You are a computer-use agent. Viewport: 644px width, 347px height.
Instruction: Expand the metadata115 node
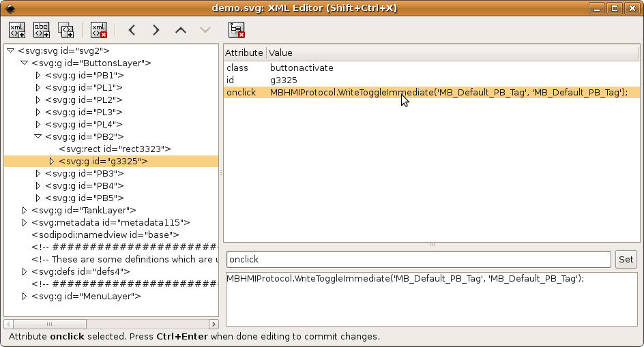click(x=25, y=222)
